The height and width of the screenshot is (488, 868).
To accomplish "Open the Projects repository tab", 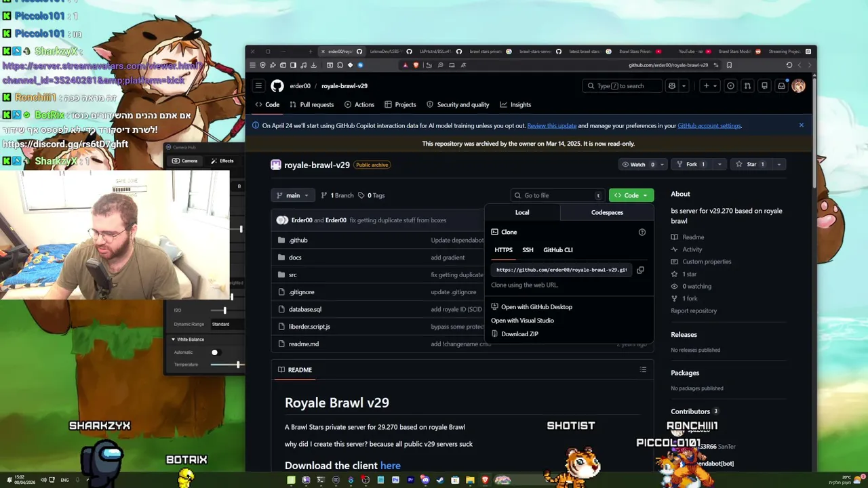I will (x=400, y=104).
